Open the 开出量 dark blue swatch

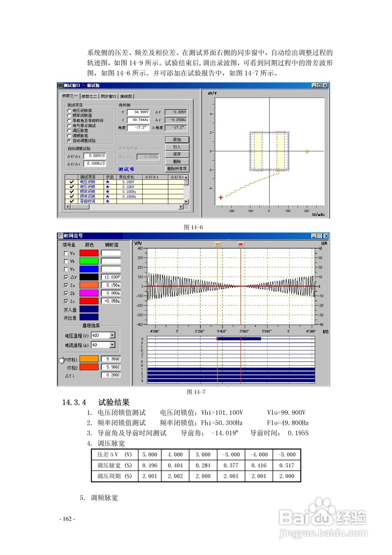(x=88, y=317)
